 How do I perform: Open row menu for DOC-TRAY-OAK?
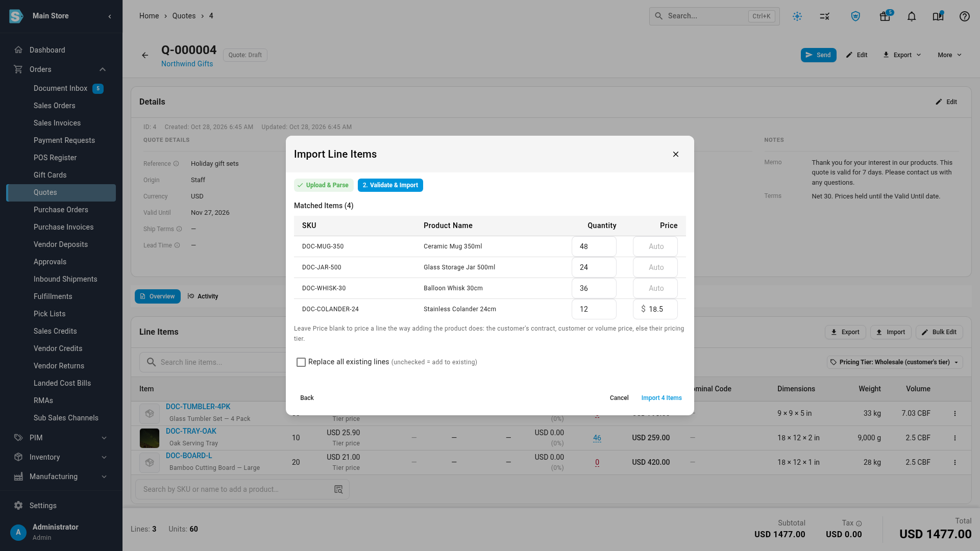(955, 438)
